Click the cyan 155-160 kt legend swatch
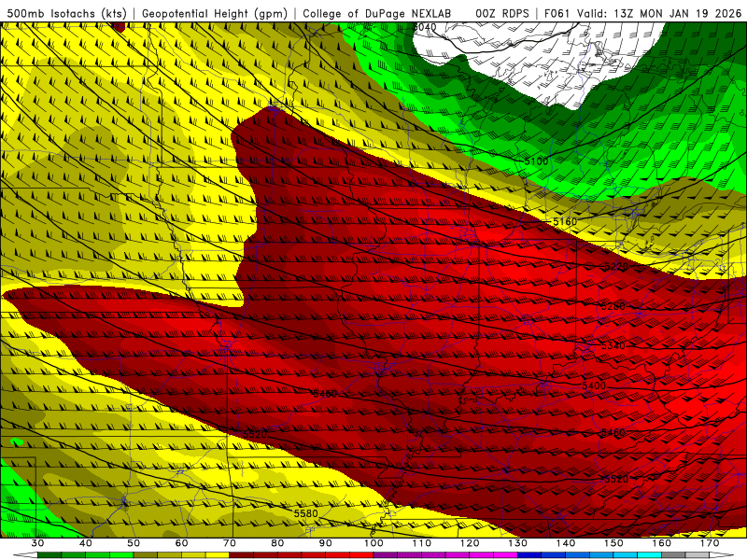Image resolution: width=747 pixels, height=560 pixels. tap(650, 555)
